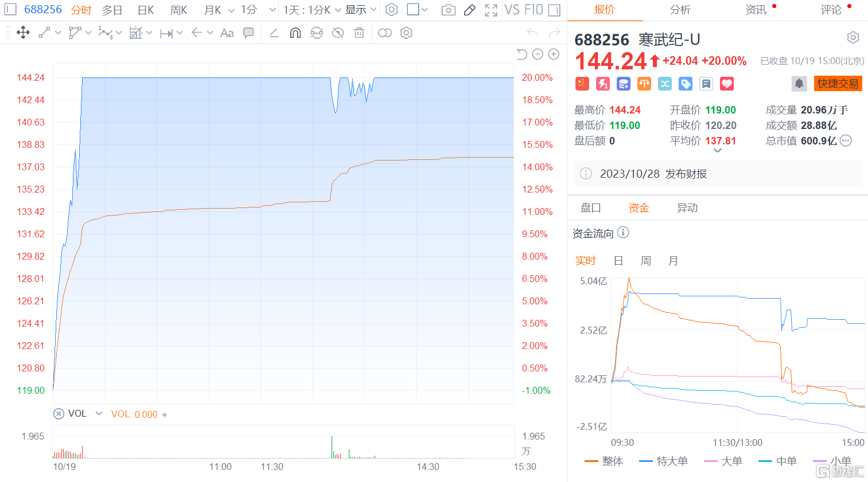The height and width of the screenshot is (482, 868).
Task: Click the orange balance scale icon
Action: coord(644,84)
